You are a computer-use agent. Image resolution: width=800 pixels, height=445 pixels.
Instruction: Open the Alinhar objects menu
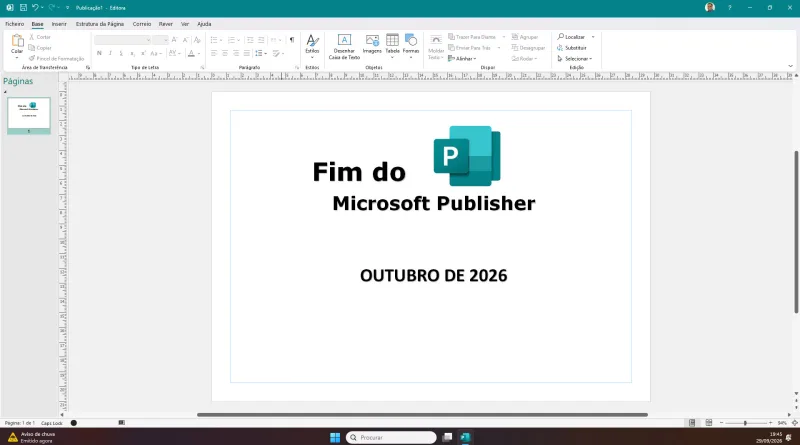462,59
